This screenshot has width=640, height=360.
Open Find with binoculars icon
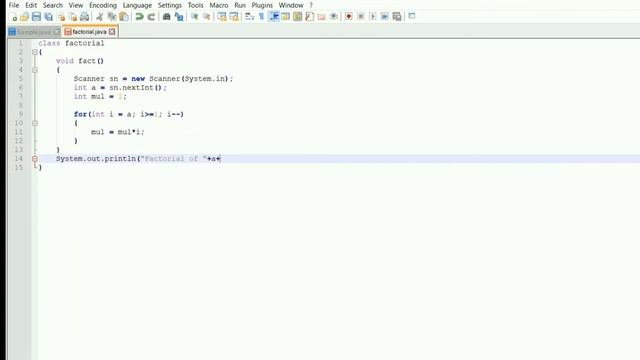click(167, 17)
